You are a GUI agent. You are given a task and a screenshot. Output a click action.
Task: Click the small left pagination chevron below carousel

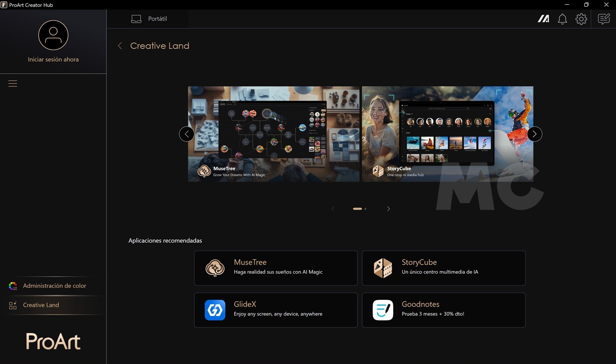333,209
